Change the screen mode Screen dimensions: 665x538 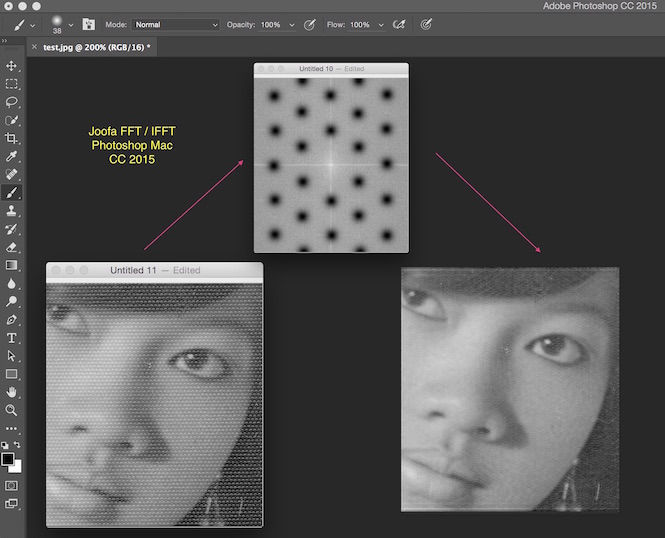(x=11, y=504)
